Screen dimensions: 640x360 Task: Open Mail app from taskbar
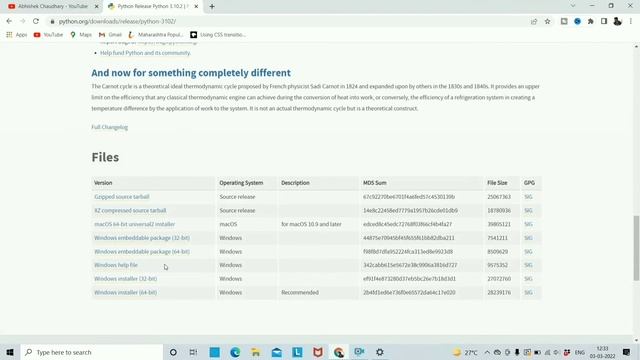tap(276, 352)
